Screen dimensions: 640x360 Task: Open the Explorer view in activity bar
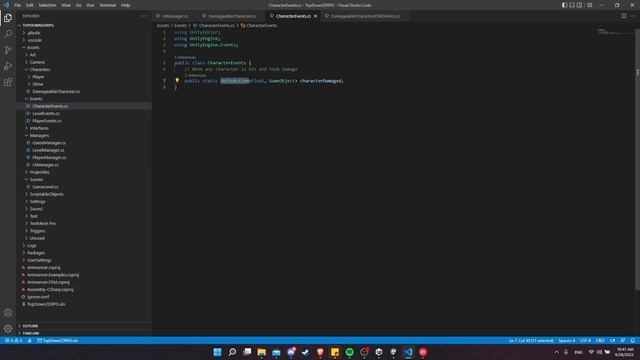tap(8, 18)
